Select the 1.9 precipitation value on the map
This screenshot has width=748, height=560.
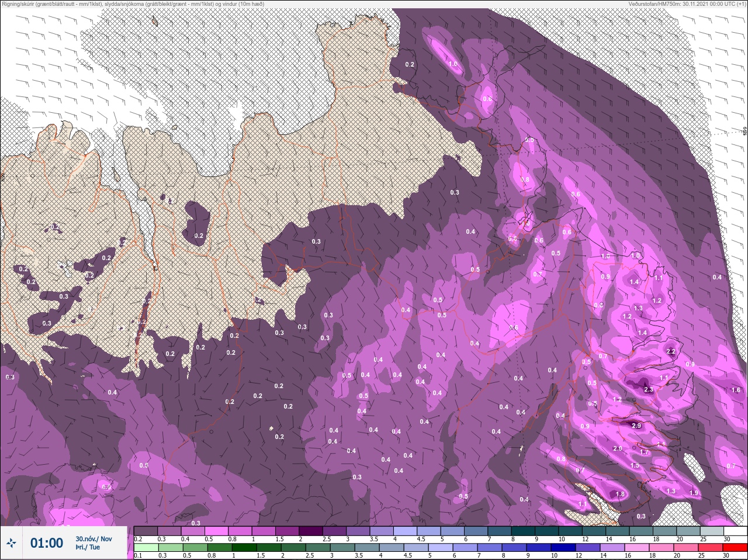pos(694,493)
